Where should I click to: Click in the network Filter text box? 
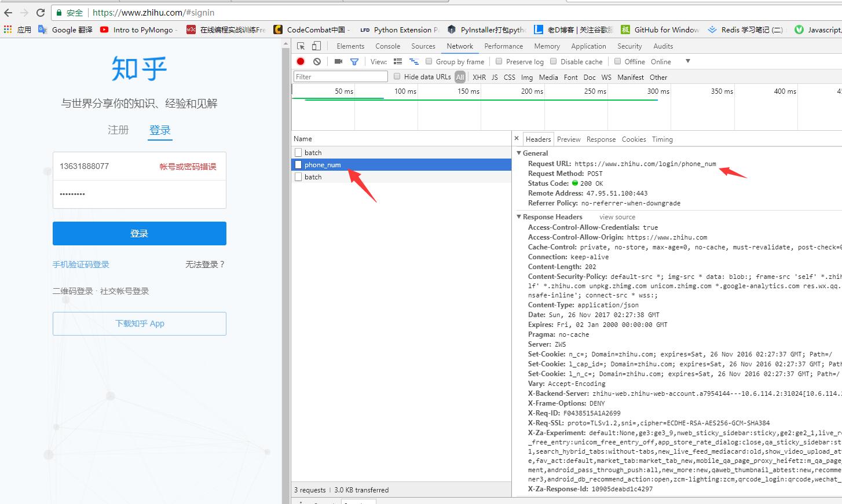341,77
